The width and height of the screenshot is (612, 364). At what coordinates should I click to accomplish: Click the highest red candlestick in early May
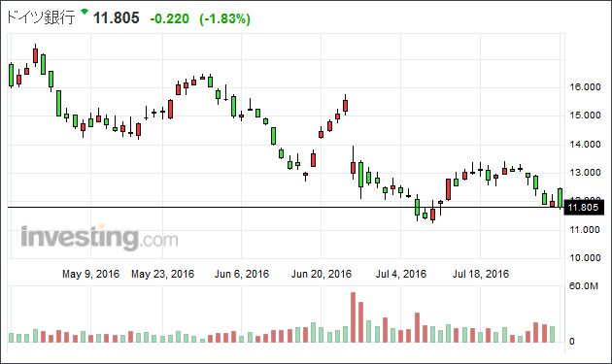tap(36, 55)
